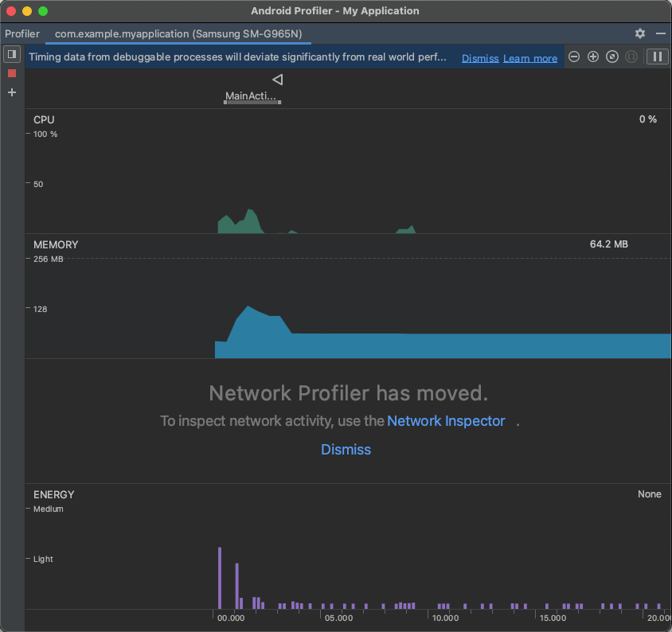Click the None energy value
Screen dimensions: 672x632
coord(649,494)
